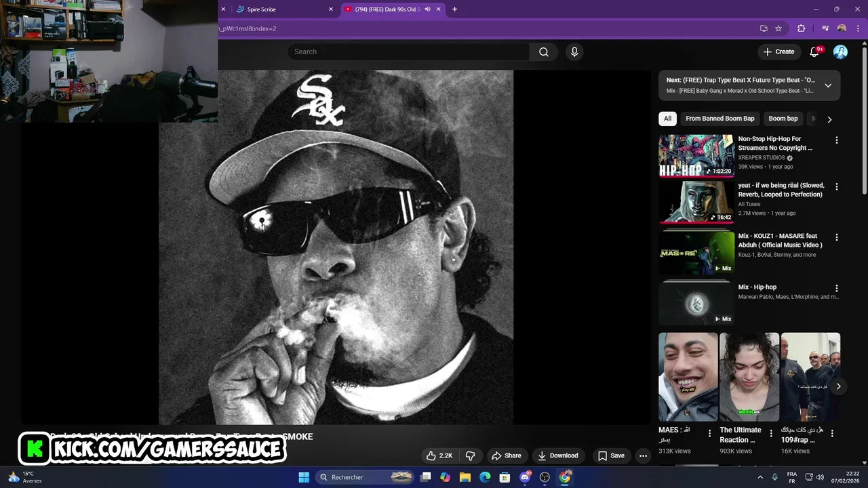Open the browser media controls icon
Image resolution: width=868 pixels, height=488 pixels.
(825, 28)
